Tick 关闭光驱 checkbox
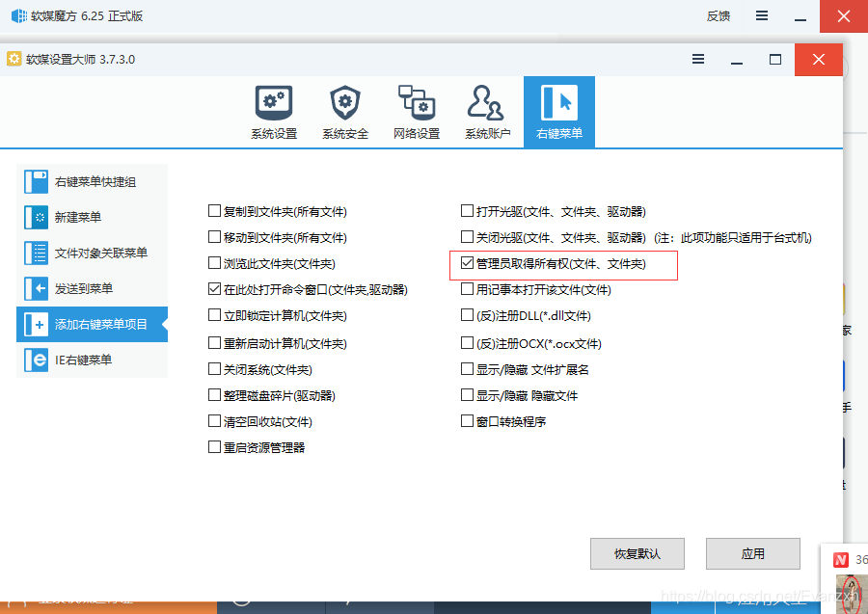 467,237
